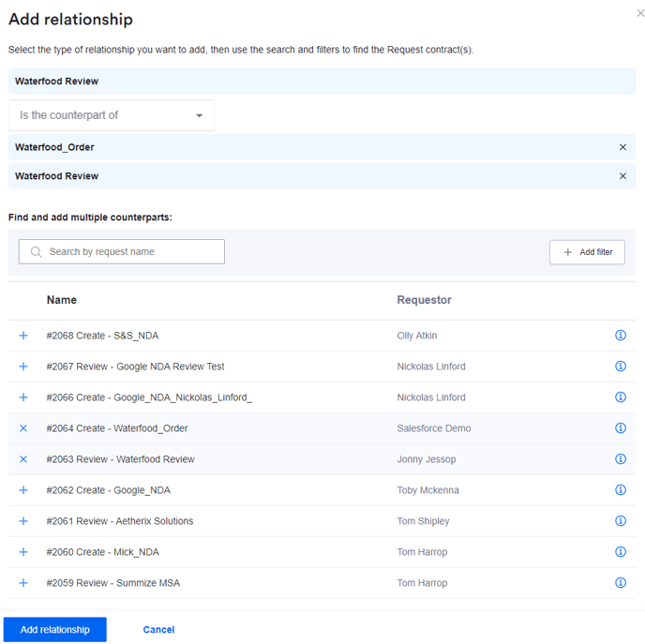
Task: Click the Requestor column header
Action: tap(424, 300)
